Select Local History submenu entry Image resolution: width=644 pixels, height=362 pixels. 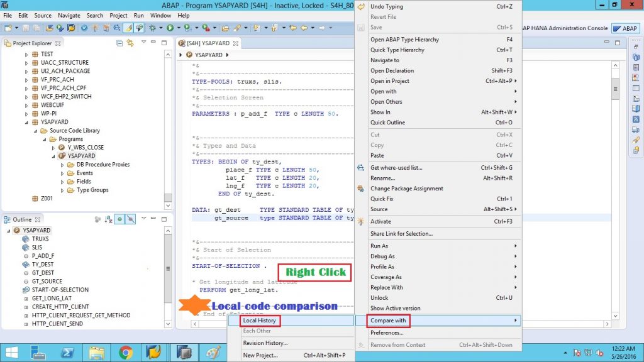coord(291,321)
